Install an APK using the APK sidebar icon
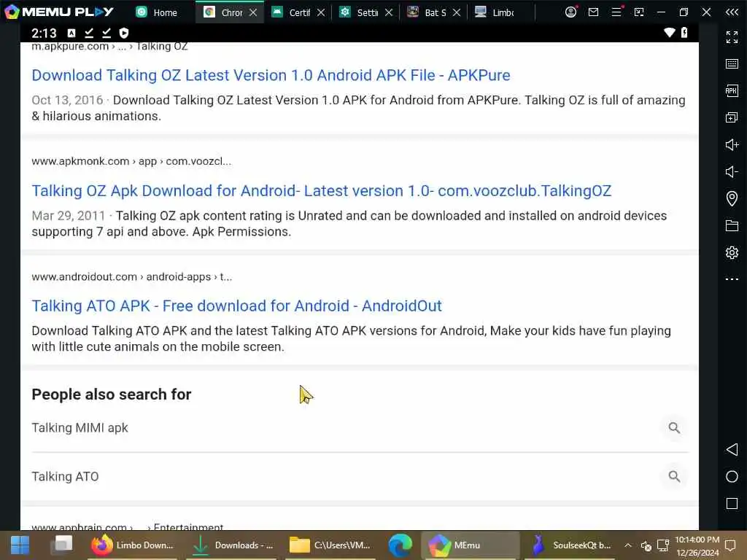The height and width of the screenshot is (560, 747). 732,90
